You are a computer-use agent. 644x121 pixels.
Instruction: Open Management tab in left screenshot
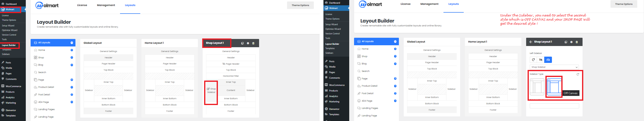point(106,5)
